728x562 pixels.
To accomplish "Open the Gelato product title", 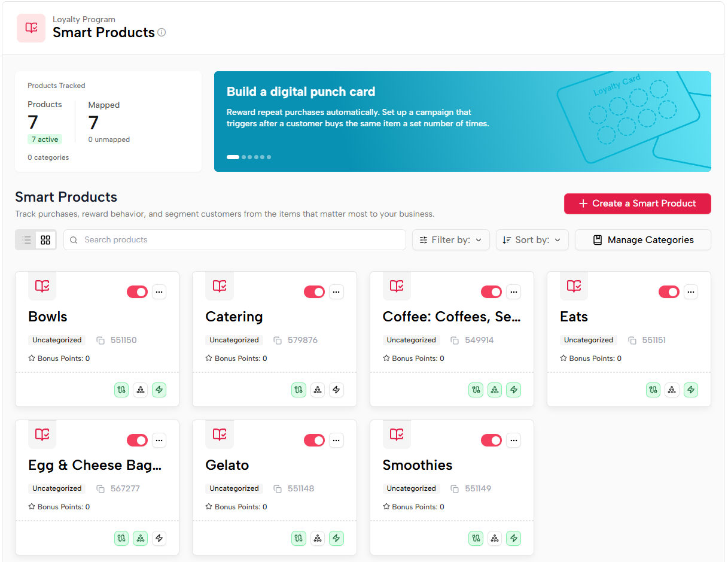I will click(227, 466).
